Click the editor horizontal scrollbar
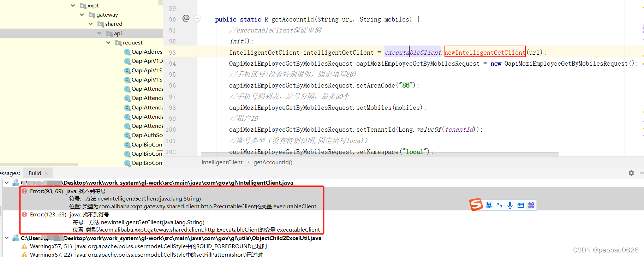 [380, 154]
